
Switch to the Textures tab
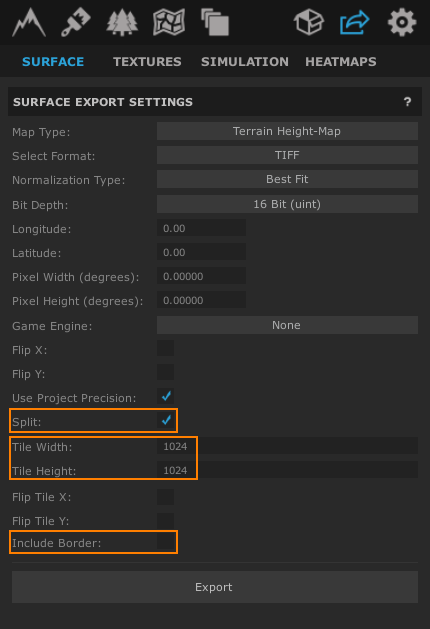(147, 61)
